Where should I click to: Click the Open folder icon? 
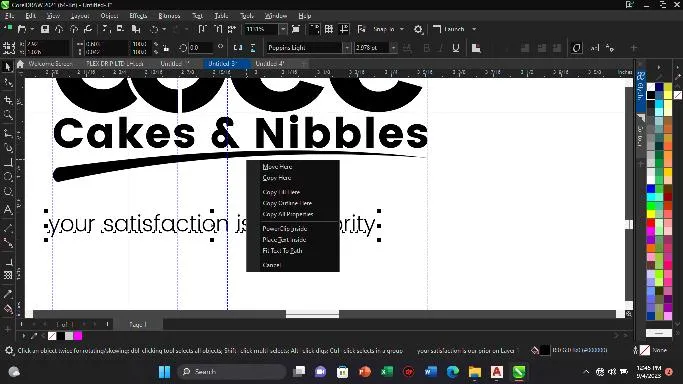tap(22, 29)
